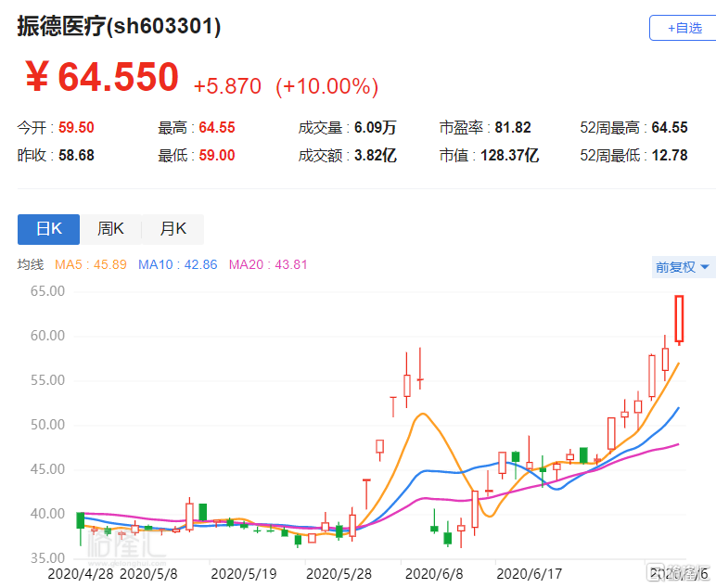
Task: Click y-axis label 45.00
Action: [x=48, y=469]
